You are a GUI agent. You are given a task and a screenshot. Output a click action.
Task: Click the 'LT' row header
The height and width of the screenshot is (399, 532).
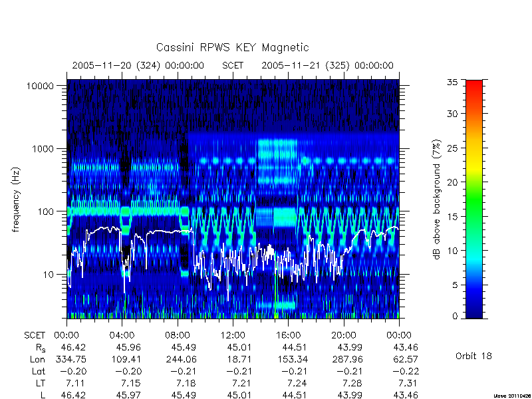pyautogui.click(x=40, y=384)
